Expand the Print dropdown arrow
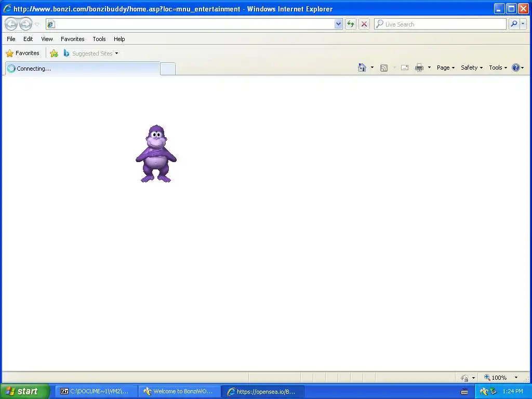This screenshot has width=532, height=399. (429, 68)
